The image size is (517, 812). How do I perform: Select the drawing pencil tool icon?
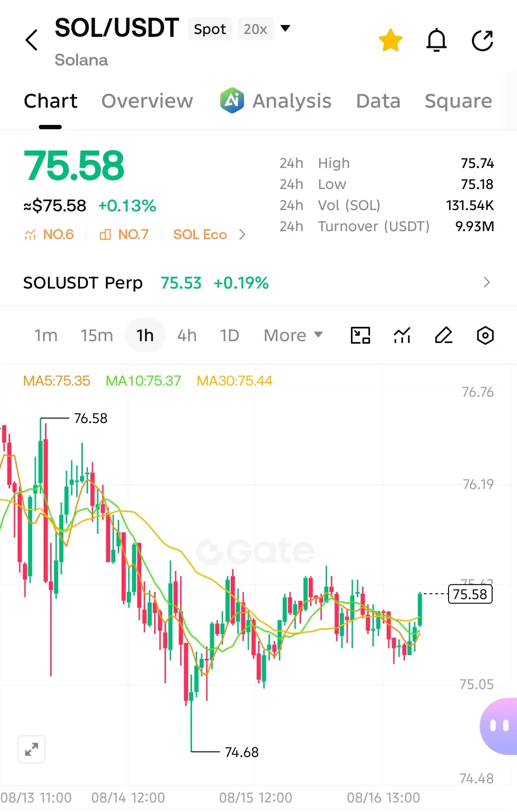click(x=444, y=335)
